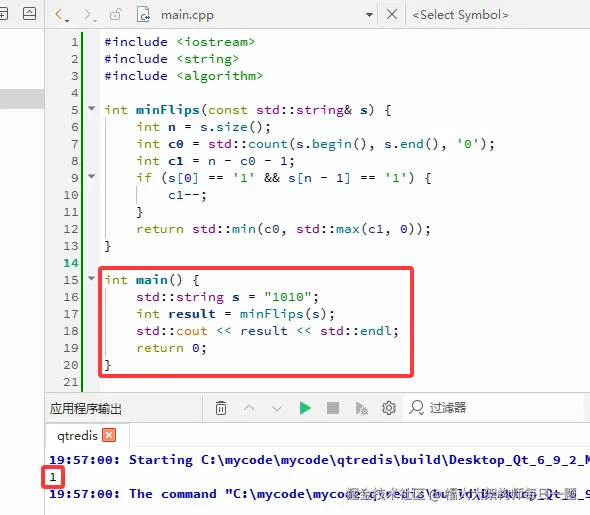This screenshot has height=515, width=590.
Task: Collapse the main function fold arrow
Action: tap(91, 278)
